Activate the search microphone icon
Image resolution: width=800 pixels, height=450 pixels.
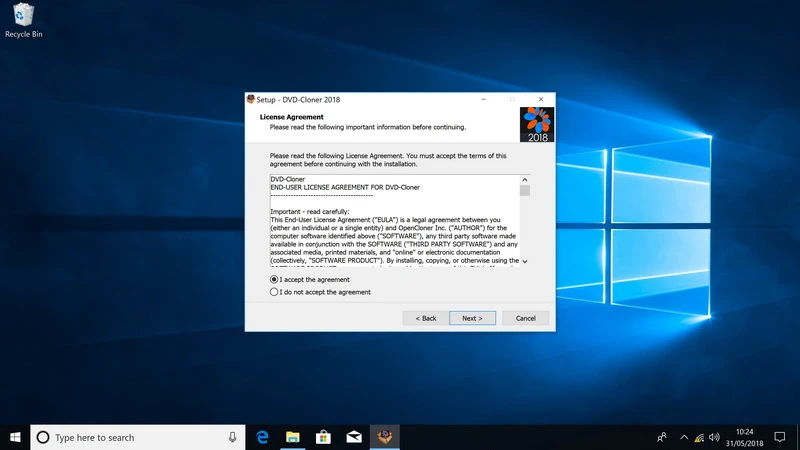point(232,437)
